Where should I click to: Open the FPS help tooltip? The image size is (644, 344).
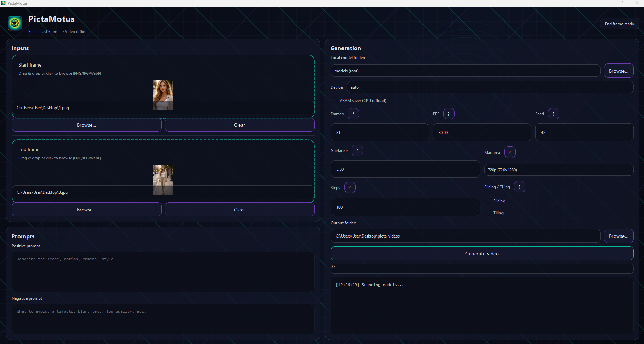tap(449, 114)
